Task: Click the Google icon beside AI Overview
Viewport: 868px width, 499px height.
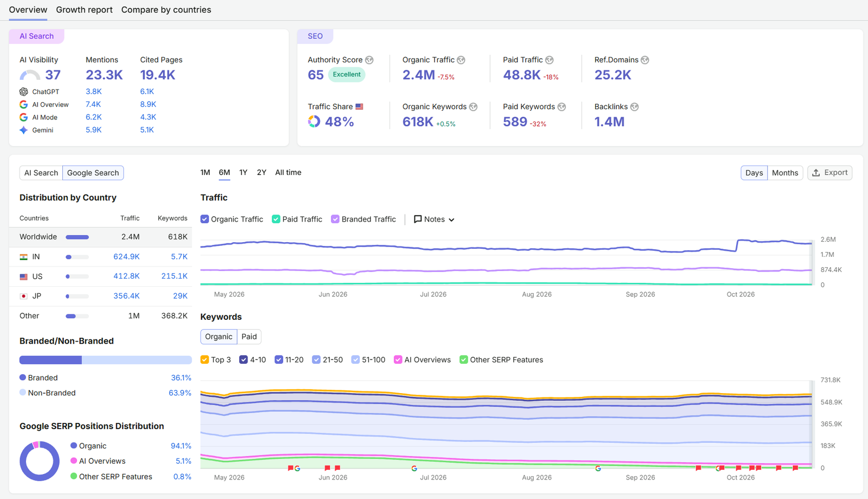Action: coord(24,104)
